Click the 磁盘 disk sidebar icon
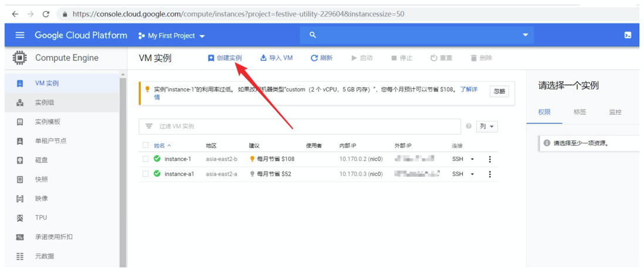The image size is (644, 272). pos(20,160)
